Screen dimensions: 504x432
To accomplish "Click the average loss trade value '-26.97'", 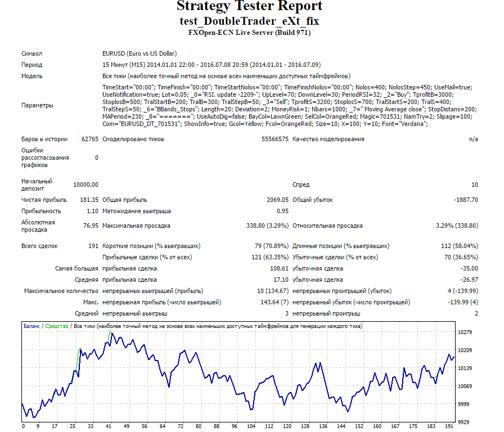I will coord(469,280).
